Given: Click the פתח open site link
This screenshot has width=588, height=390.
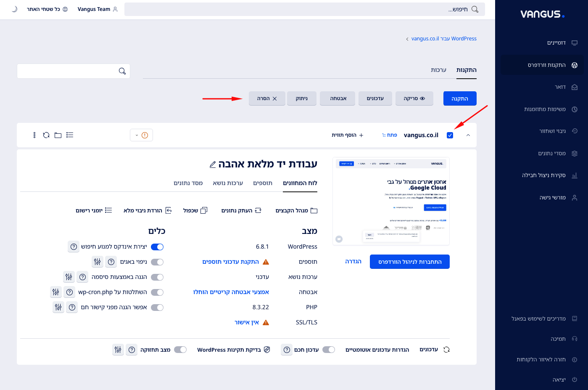Looking at the screenshot, I should [x=390, y=135].
